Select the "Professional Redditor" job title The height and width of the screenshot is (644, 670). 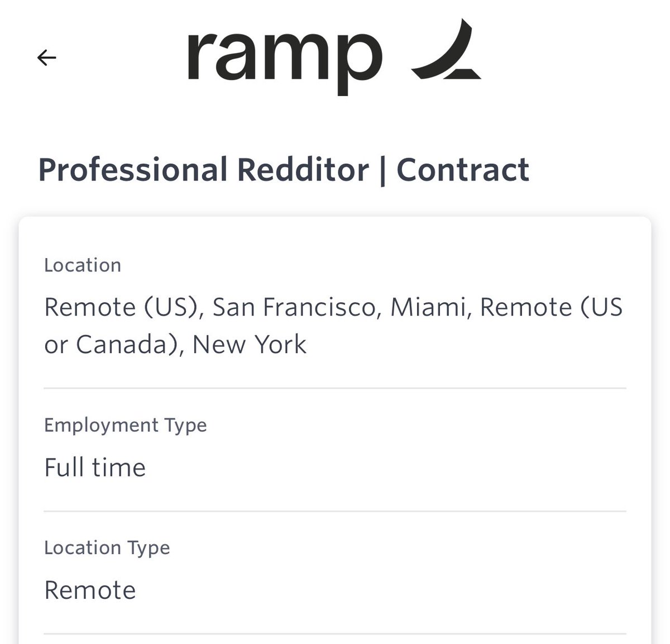[x=203, y=170]
